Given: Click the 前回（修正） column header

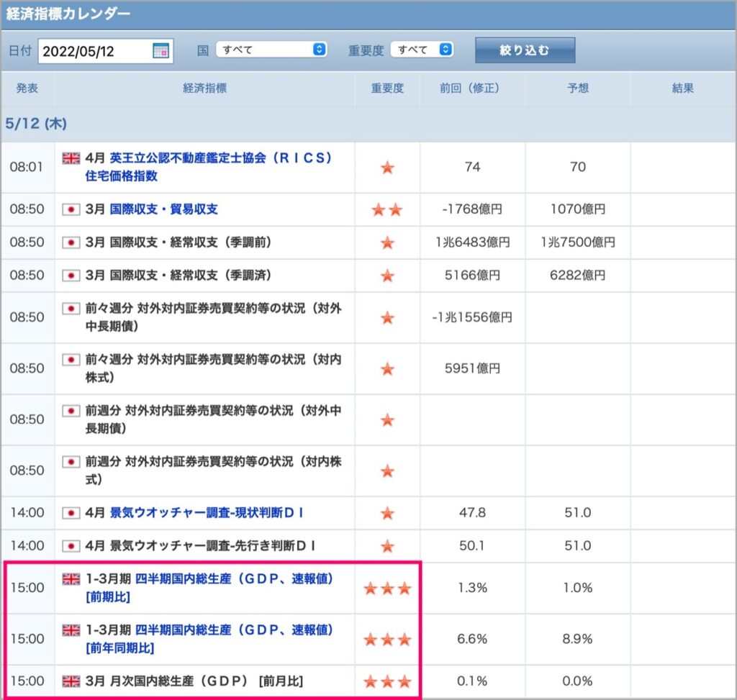Looking at the screenshot, I should pos(472,88).
